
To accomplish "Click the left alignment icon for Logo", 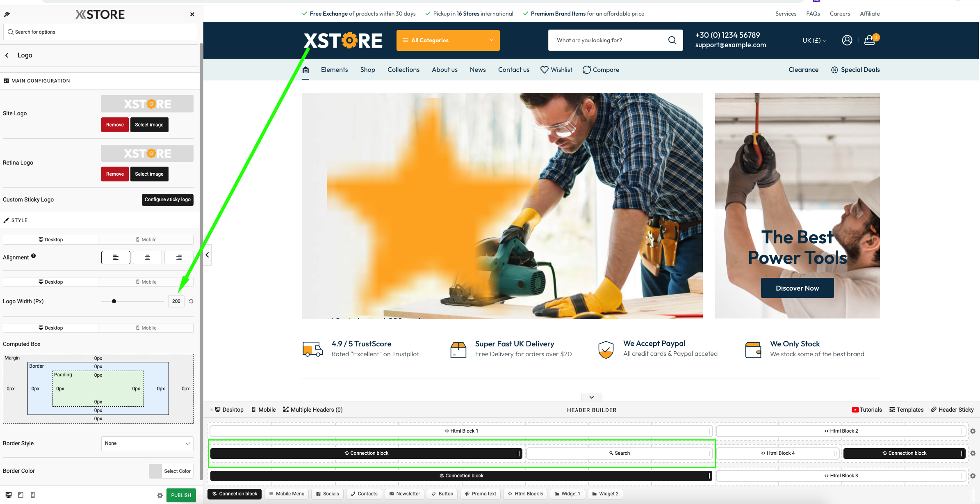I will point(116,257).
